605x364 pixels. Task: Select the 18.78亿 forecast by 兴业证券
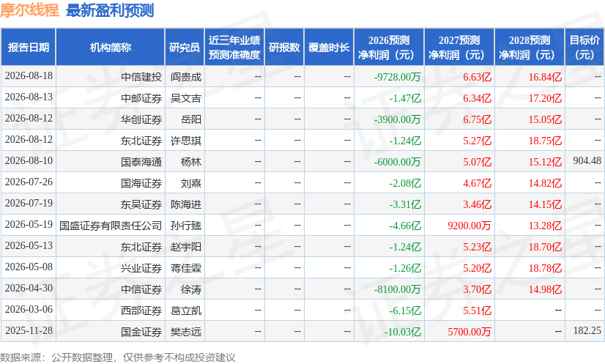[x=545, y=268]
